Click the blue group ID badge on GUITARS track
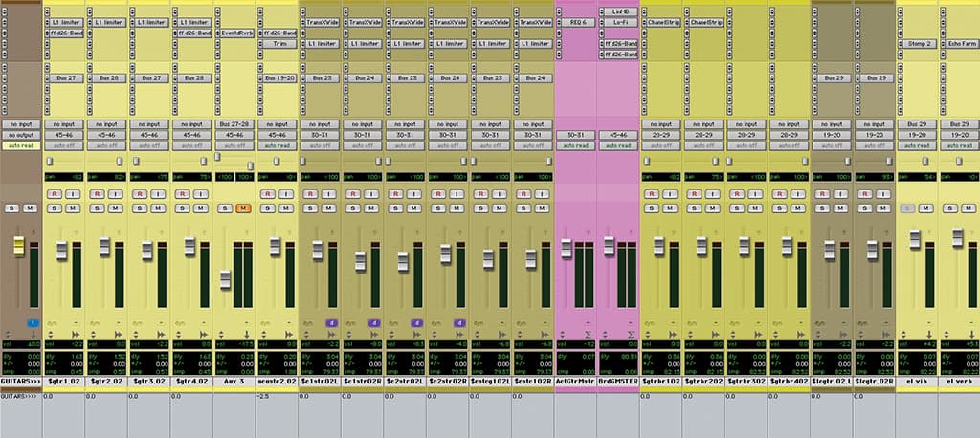This screenshot has width=980, height=438. (33, 323)
